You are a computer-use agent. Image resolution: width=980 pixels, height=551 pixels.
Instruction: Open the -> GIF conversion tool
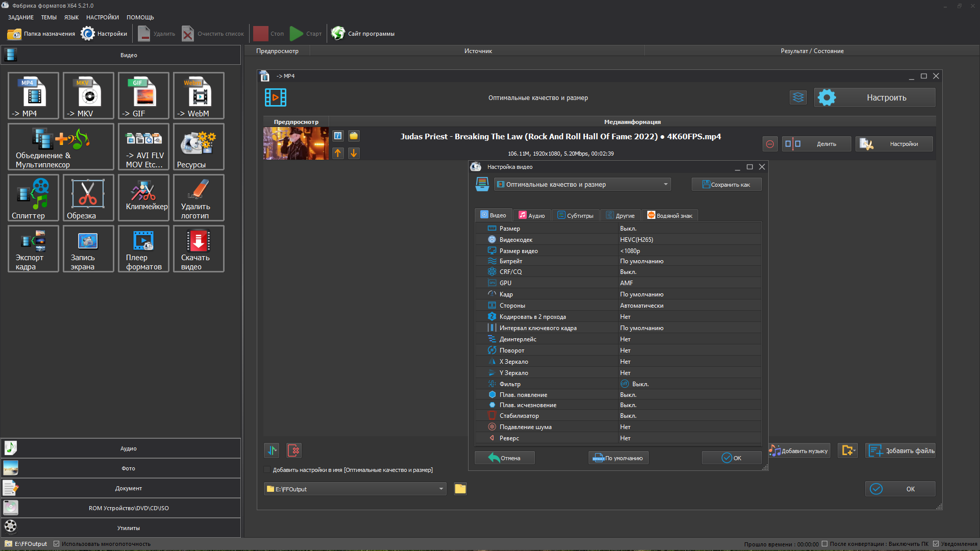click(143, 96)
